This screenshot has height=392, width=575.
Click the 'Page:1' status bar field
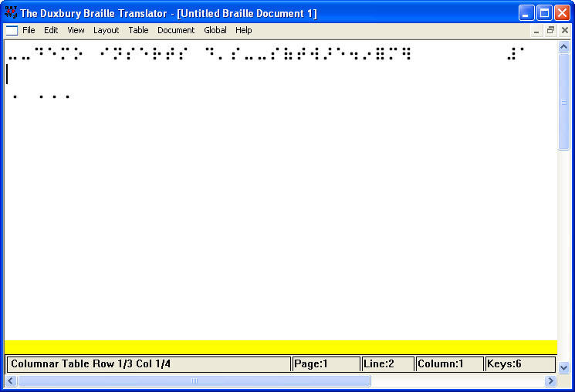[x=326, y=363]
